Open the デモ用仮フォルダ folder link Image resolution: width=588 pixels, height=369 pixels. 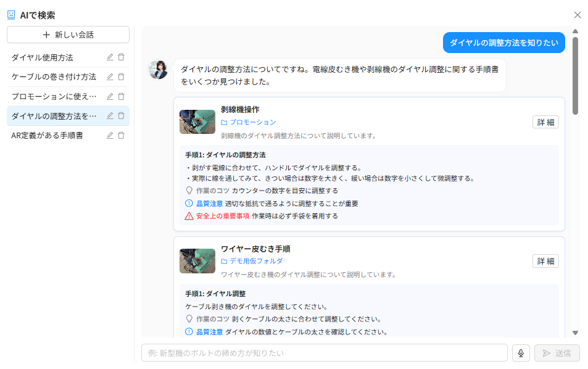click(256, 261)
